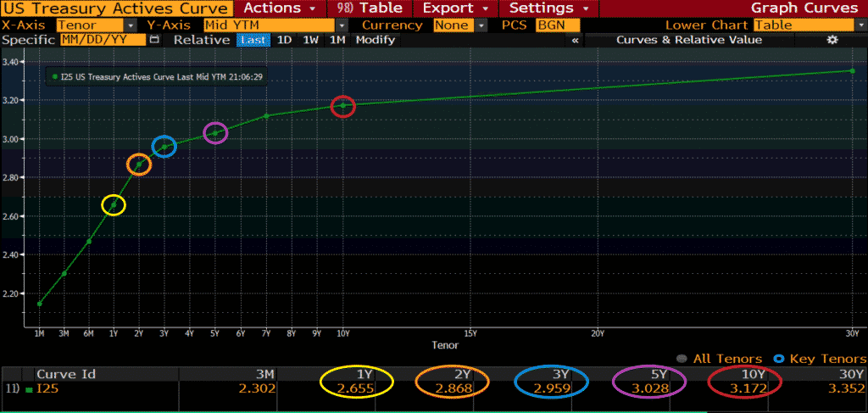Select the All Tenors radio option
The height and width of the screenshot is (413, 868).
(682, 359)
